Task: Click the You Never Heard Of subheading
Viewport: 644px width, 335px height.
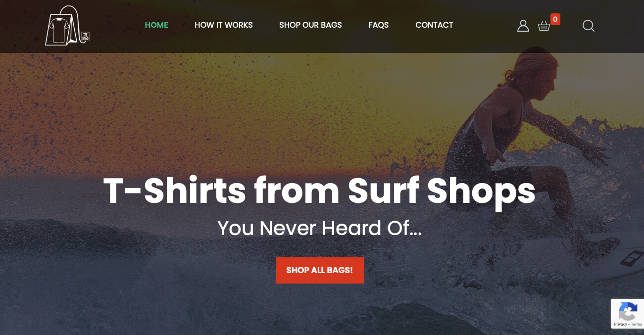Action: click(x=319, y=228)
